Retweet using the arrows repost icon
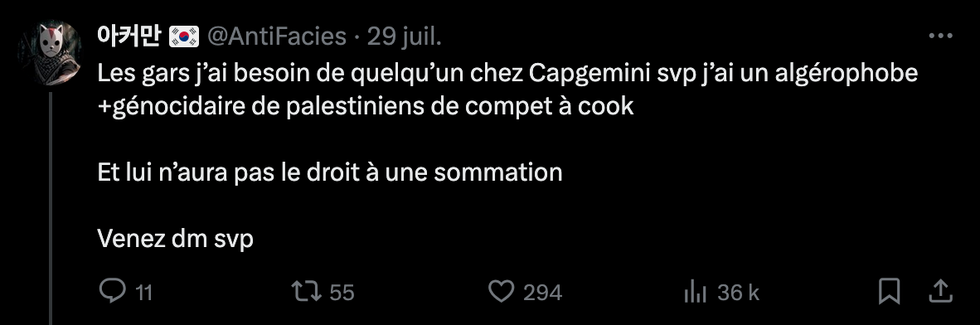 (x=307, y=291)
